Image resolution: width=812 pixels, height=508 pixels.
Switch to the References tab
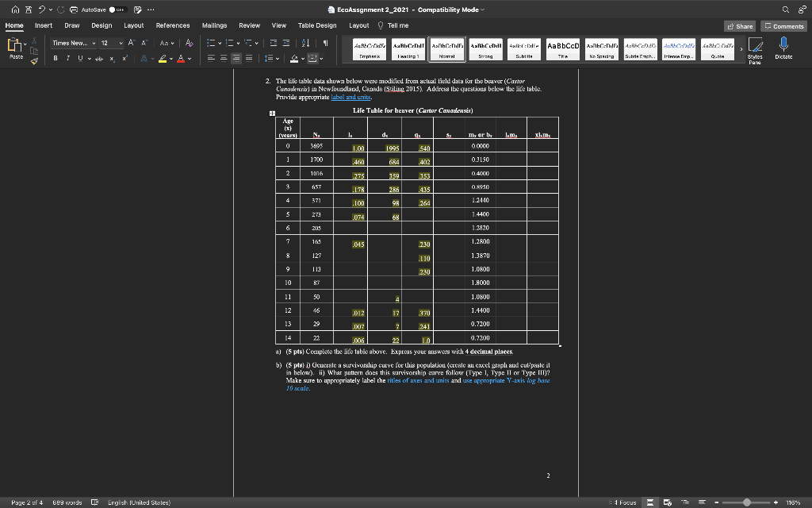pyautogui.click(x=172, y=25)
